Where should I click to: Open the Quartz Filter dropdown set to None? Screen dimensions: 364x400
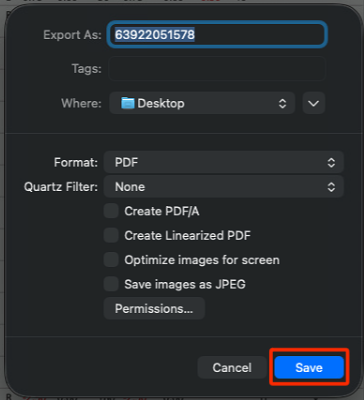(x=224, y=187)
